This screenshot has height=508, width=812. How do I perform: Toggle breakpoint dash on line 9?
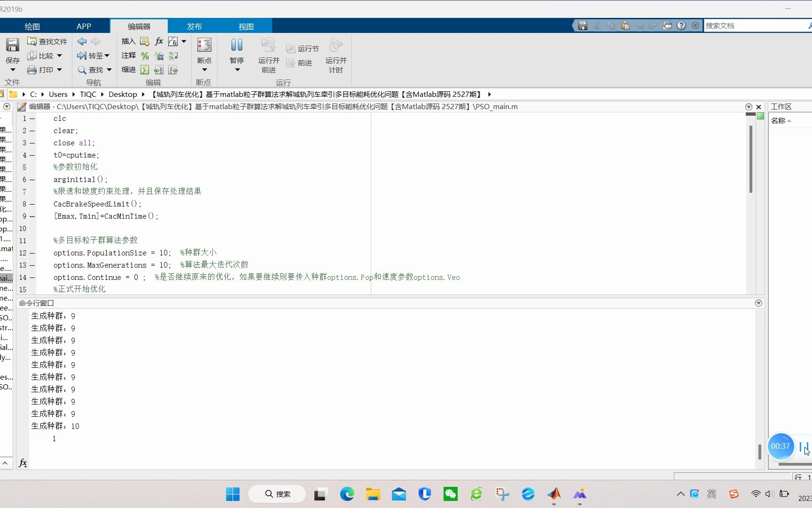32,216
